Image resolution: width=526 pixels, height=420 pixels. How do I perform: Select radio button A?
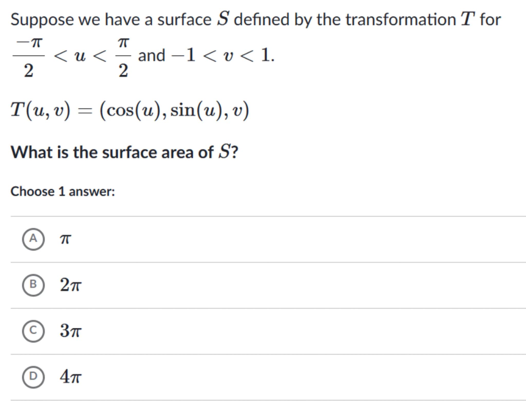tap(33, 239)
